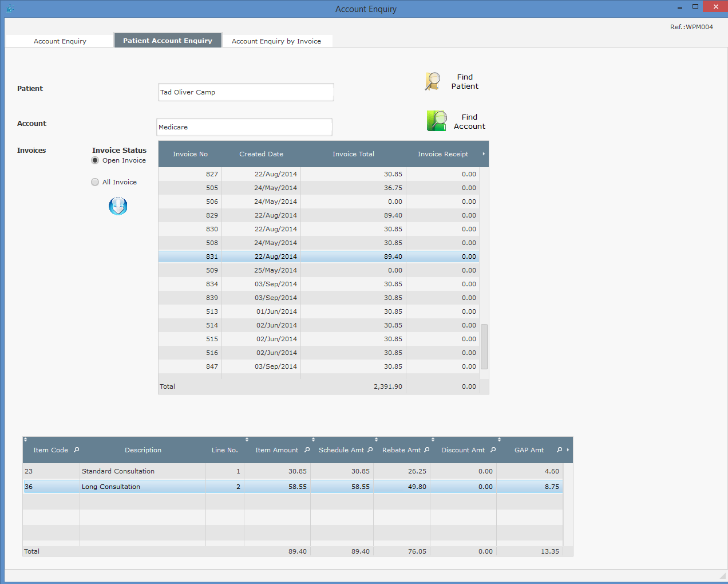
Task: Sort by Invoice Receipt column header
Action: 443,154
